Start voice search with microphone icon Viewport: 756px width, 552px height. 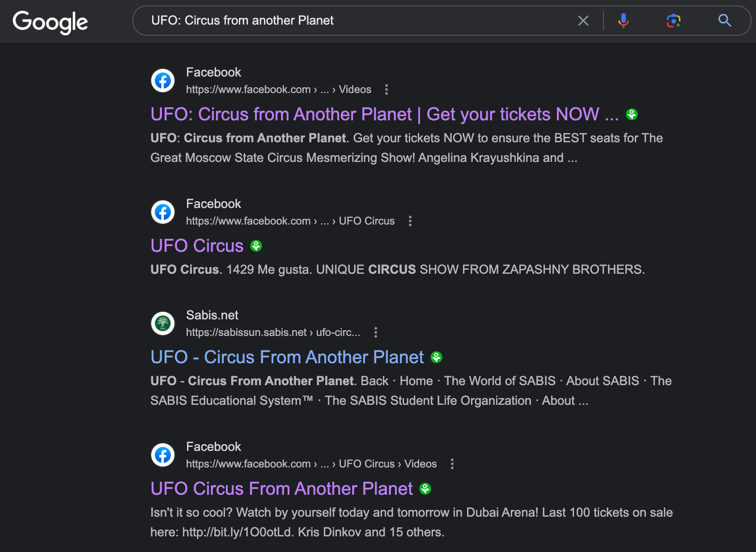point(623,21)
